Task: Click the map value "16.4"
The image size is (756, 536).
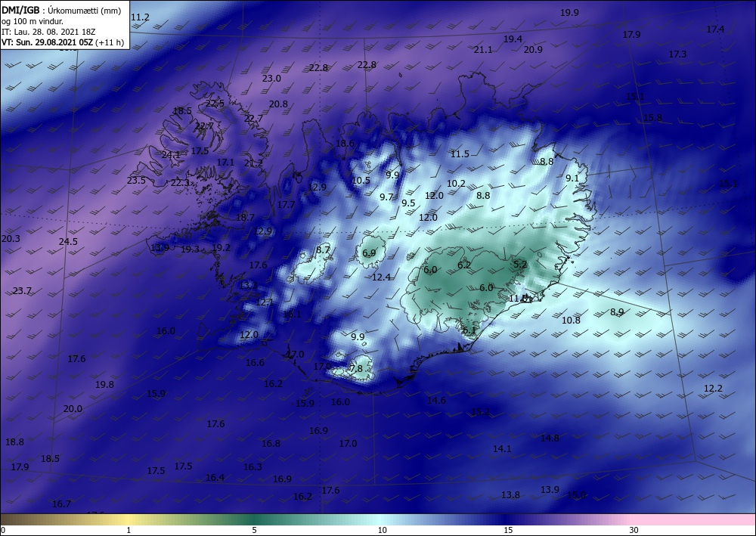Action: click(x=215, y=477)
